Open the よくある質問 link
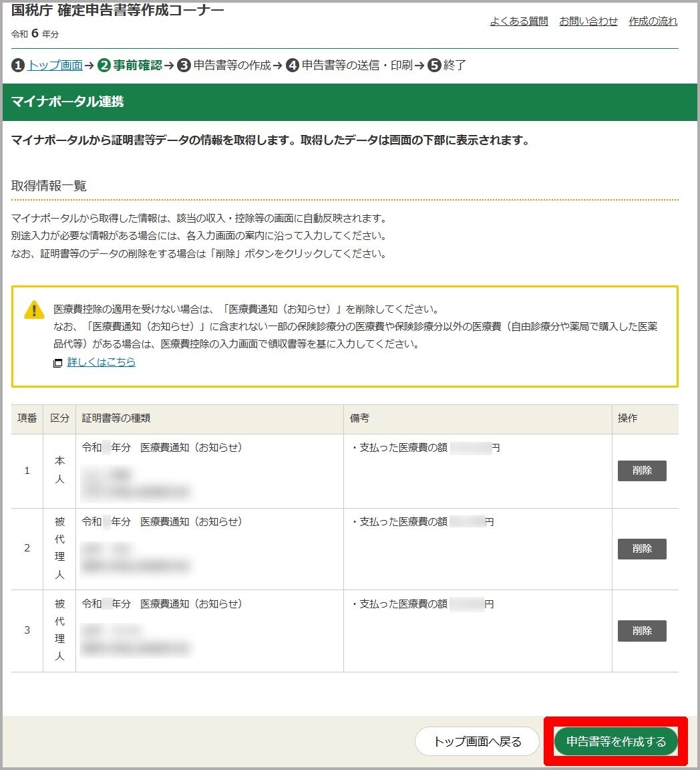Viewport: 700px width, 770px height. click(519, 21)
